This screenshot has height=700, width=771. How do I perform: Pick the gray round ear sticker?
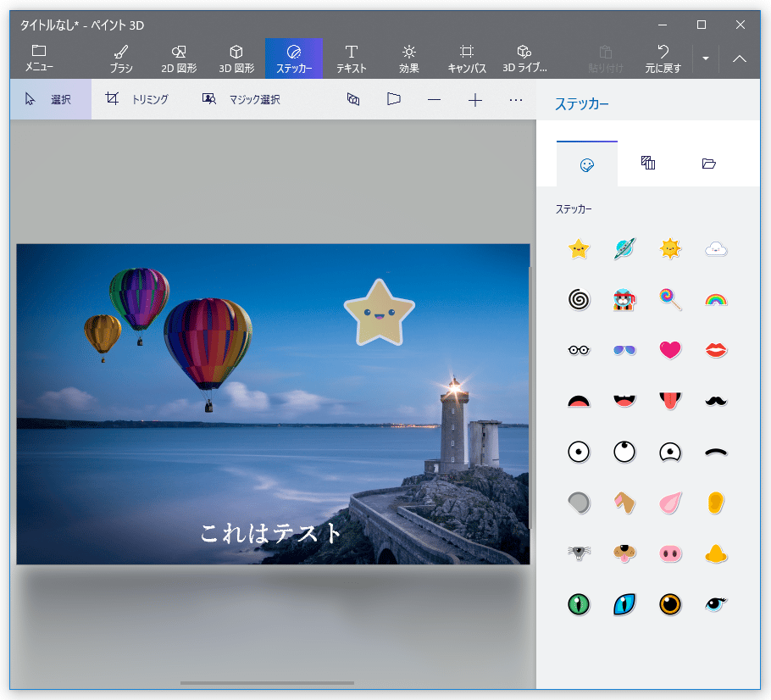(579, 503)
